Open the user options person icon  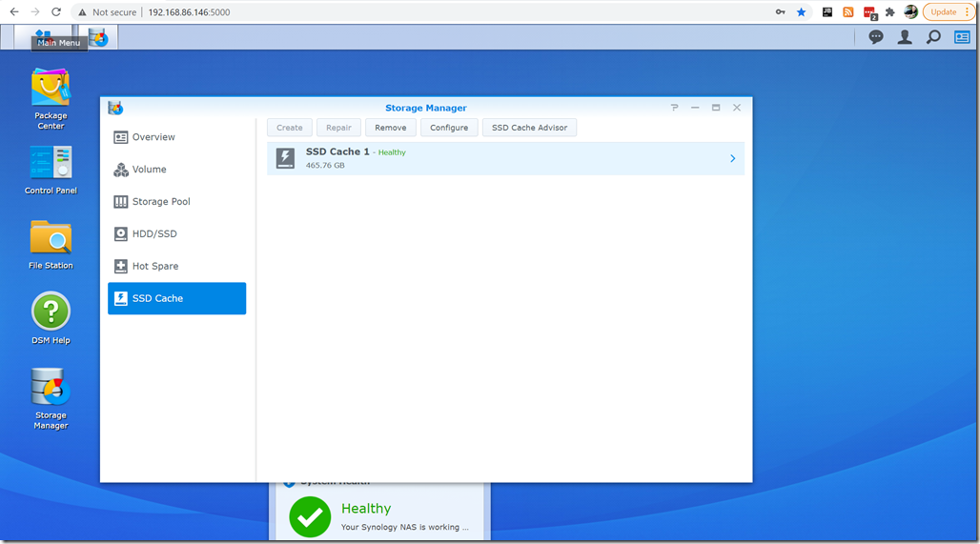[x=905, y=37]
